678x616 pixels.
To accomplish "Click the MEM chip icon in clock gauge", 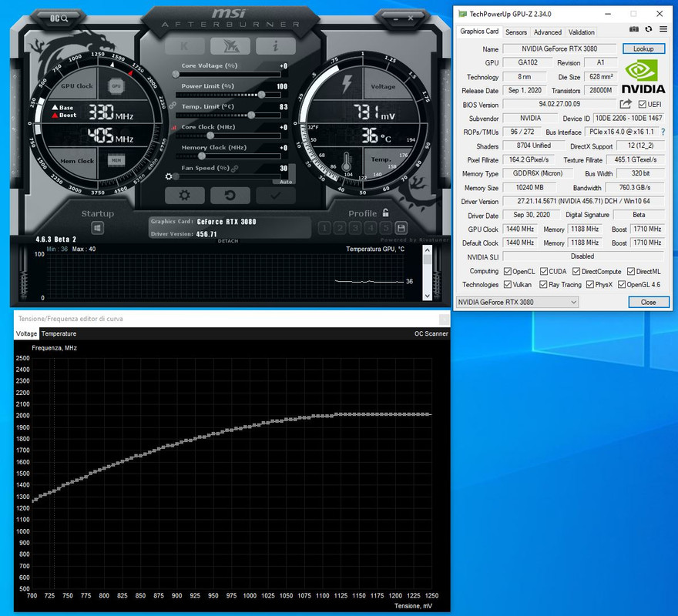I will (116, 160).
